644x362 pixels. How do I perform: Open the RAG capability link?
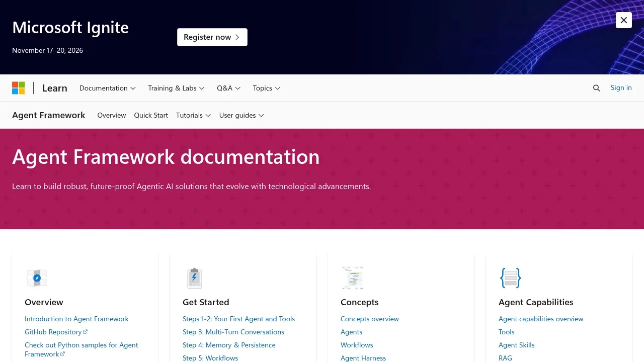click(x=505, y=358)
